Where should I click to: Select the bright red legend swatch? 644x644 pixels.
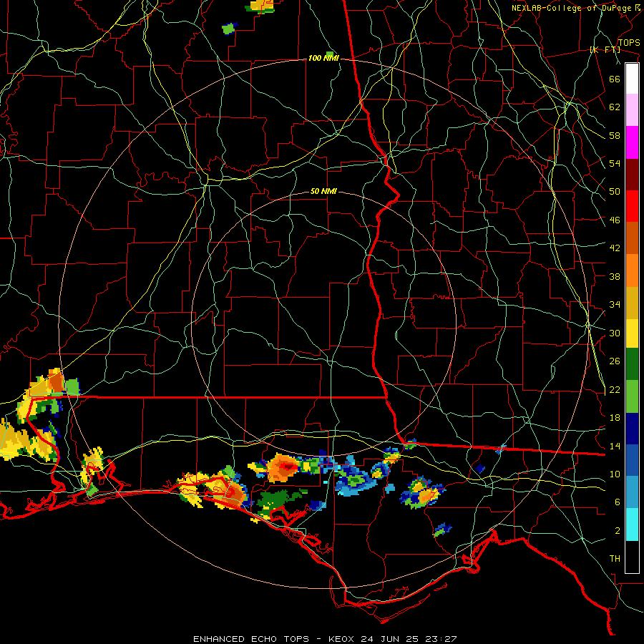[x=632, y=206]
